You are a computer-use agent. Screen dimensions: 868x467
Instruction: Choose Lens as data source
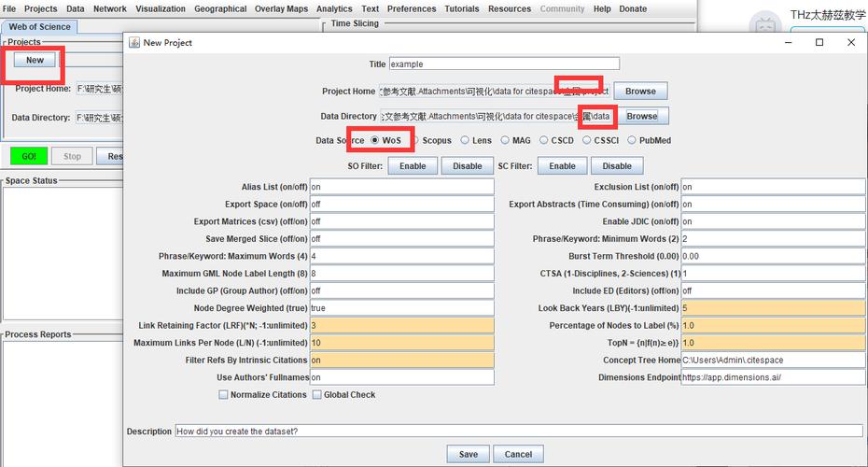coord(465,140)
